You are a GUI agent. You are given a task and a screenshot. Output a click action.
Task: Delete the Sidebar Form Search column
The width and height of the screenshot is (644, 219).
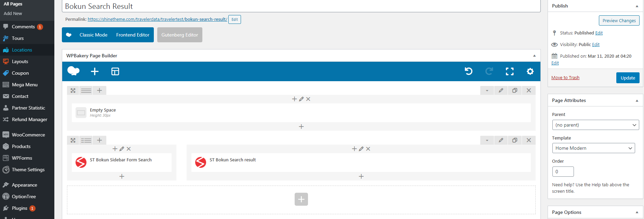click(129, 149)
